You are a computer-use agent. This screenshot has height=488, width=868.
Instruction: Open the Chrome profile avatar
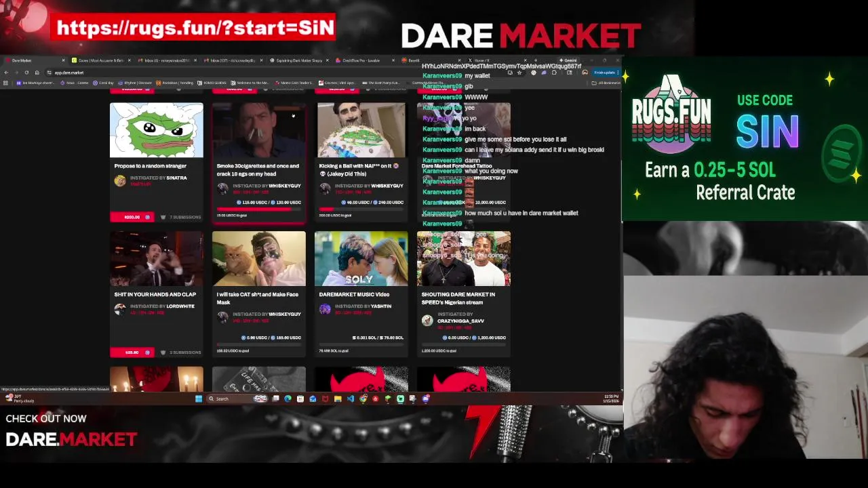pos(585,73)
